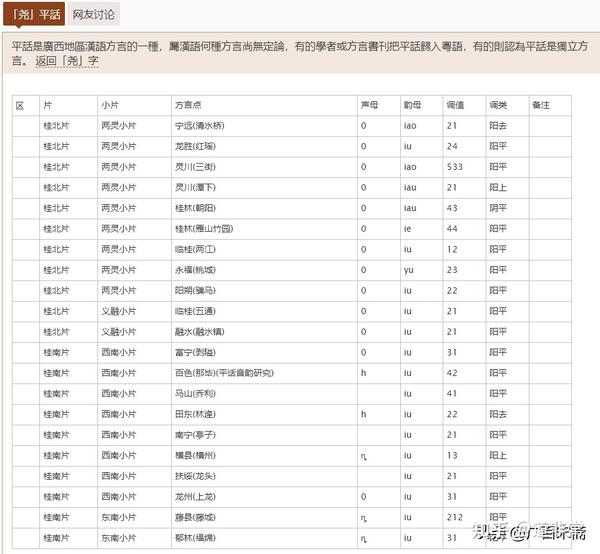Select the 宁远(清水桥) dialect point cell
This screenshot has height=554, width=600.
264,126
